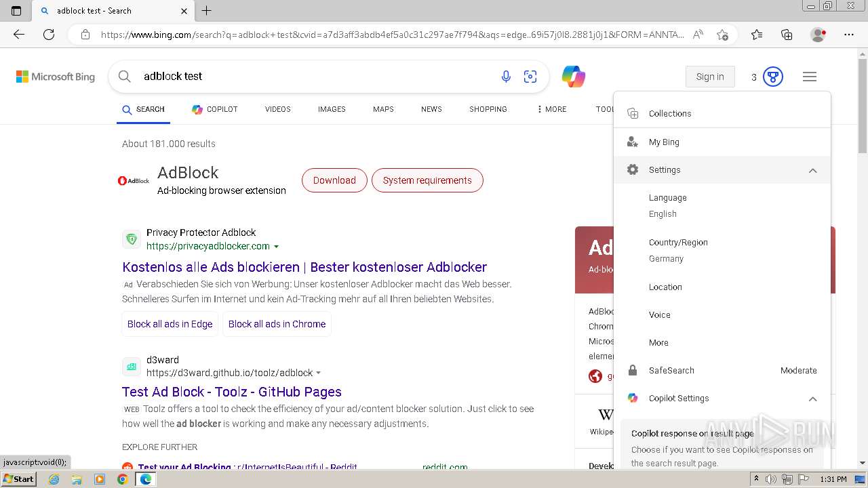868x488 pixels.
Task: Click the d3ward site favicon
Action: 132,367
